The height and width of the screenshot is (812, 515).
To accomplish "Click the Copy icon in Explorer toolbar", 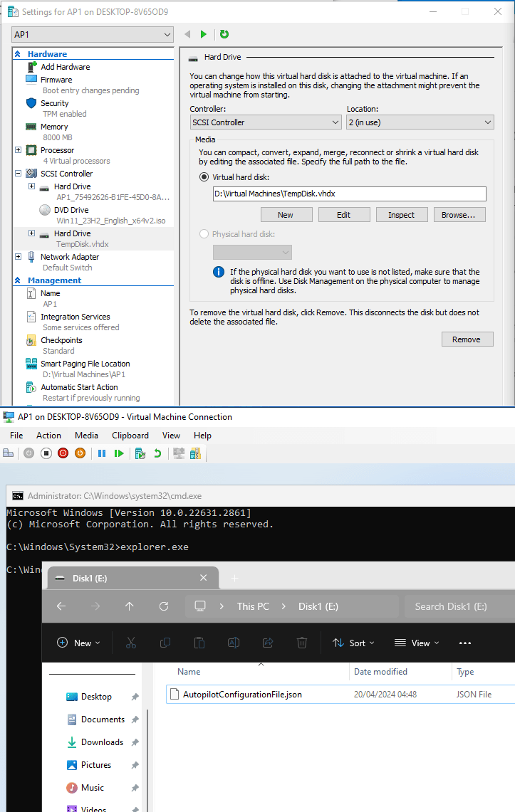I will point(165,643).
